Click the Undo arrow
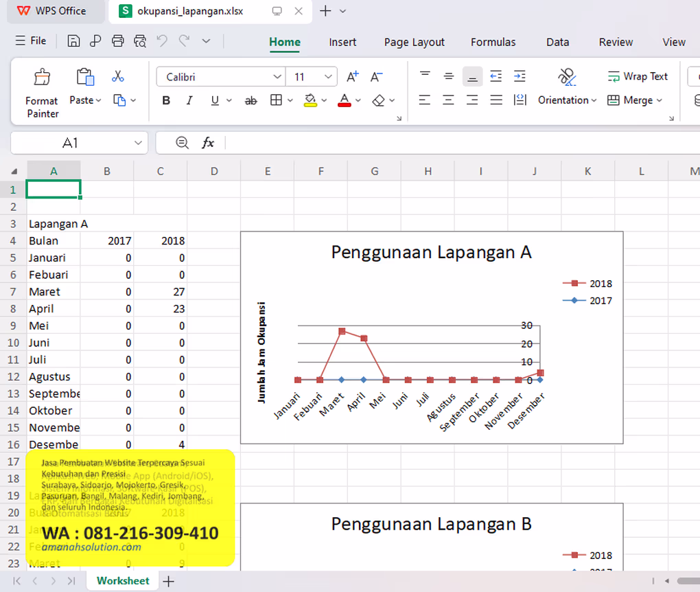Screen dimensions: 700x592 [162, 41]
